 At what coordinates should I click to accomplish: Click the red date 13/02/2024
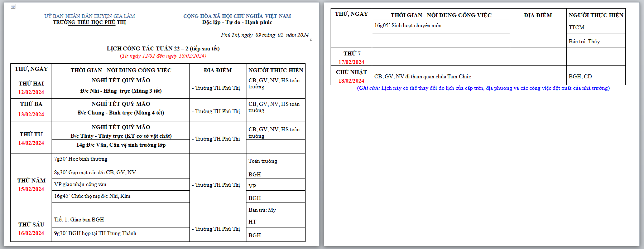tap(31, 114)
